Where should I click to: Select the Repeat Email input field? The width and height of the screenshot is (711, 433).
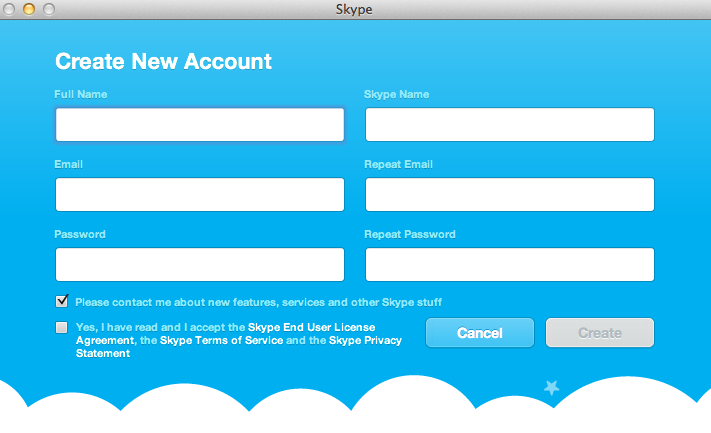(x=510, y=195)
